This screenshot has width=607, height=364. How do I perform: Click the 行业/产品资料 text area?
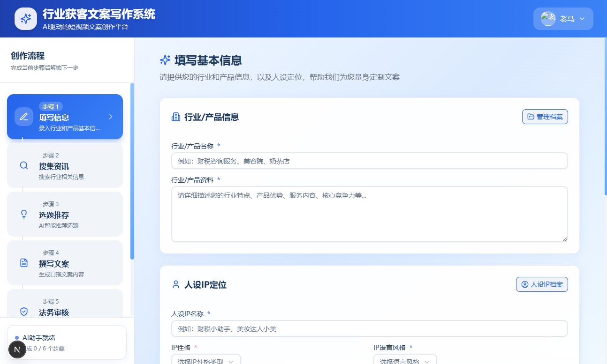[x=369, y=214]
